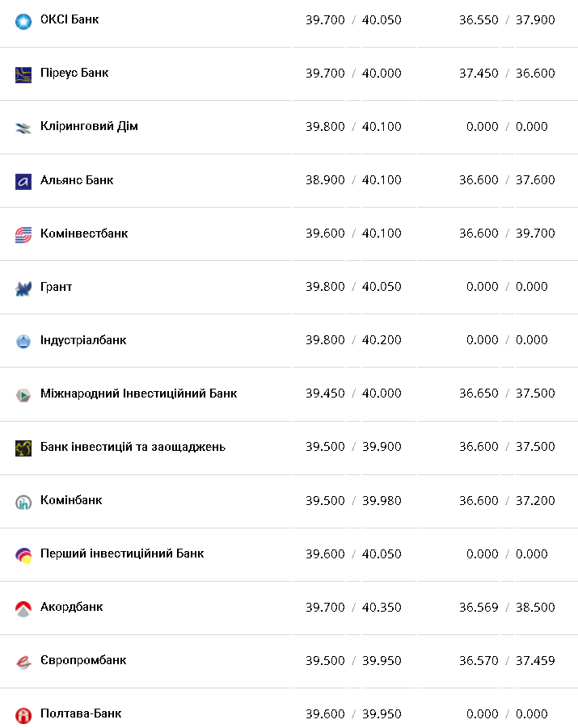This screenshot has width=578, height=728.
Task: Open the Міжнародний Інвестиційний Банк link
Action: click(x=138, y=393)
